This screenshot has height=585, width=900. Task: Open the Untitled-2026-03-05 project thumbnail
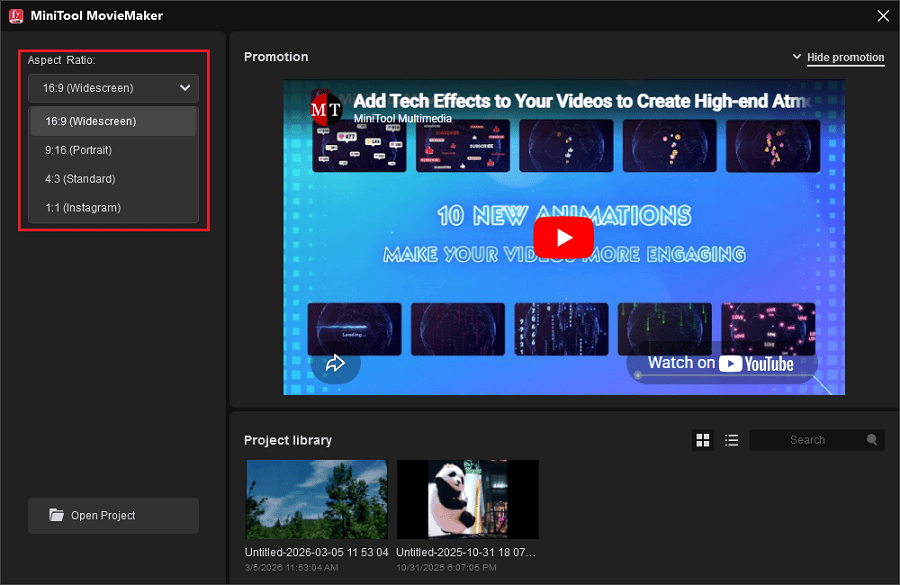click(316, 499)
